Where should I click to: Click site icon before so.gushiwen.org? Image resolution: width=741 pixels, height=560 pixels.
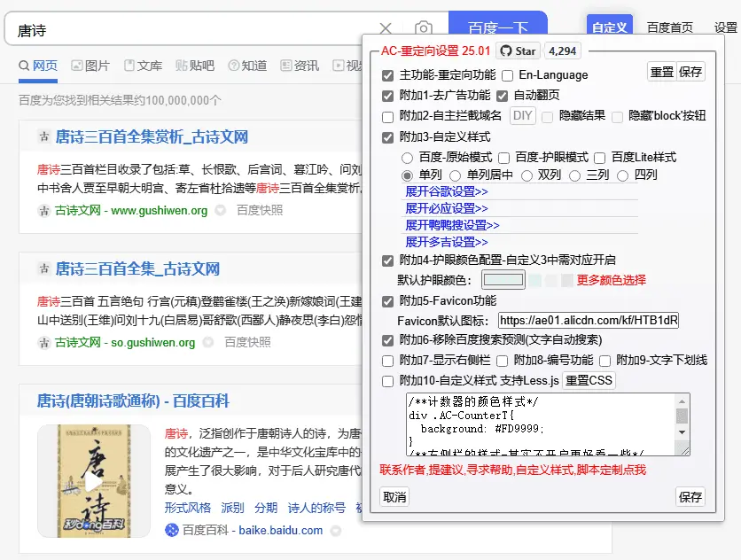pos(44,342)
